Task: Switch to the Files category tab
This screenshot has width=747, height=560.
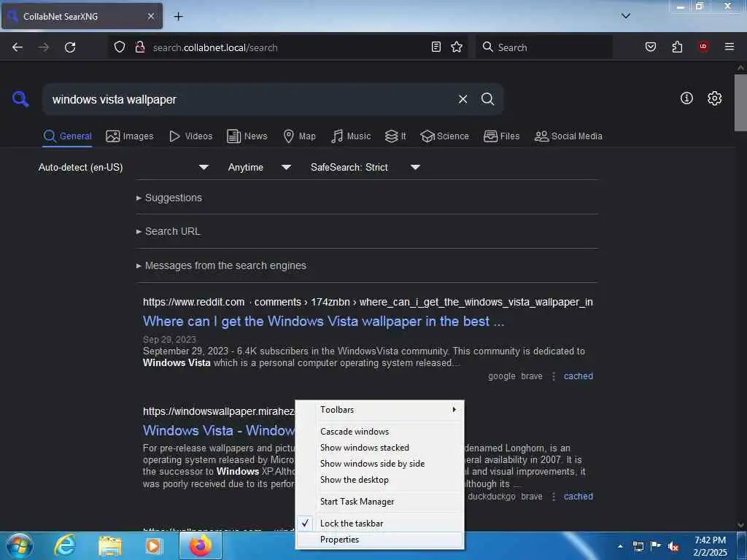Action: (x=501, y=136)
